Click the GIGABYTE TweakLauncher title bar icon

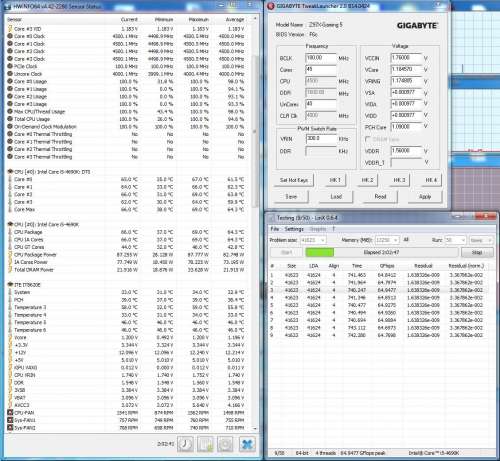click(x=271, y=6)
